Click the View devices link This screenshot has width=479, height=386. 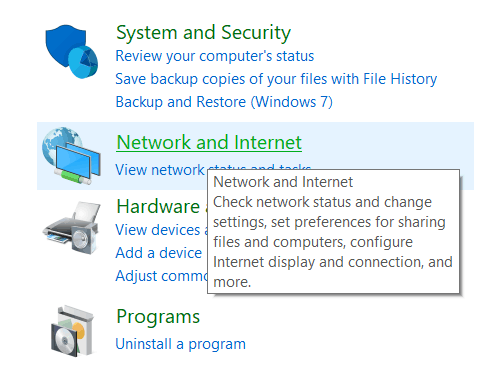coord(161,230)
